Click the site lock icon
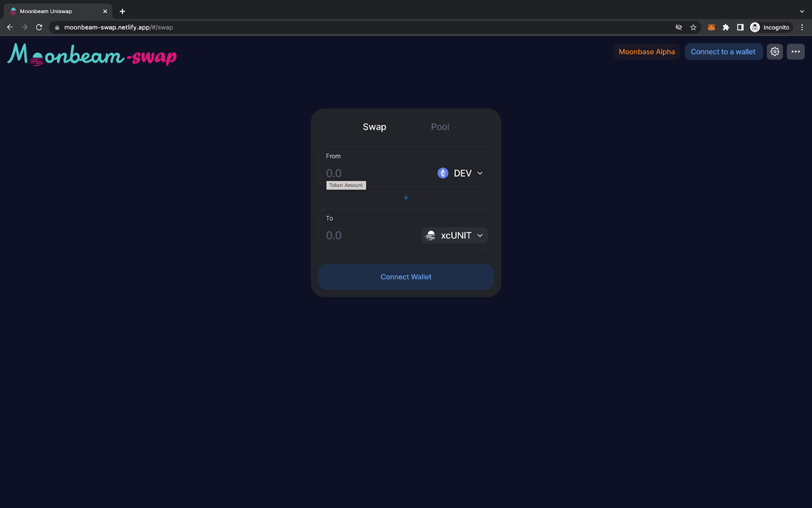The height and width of the screenshot is (508, 812). click(x=57, y=27)
